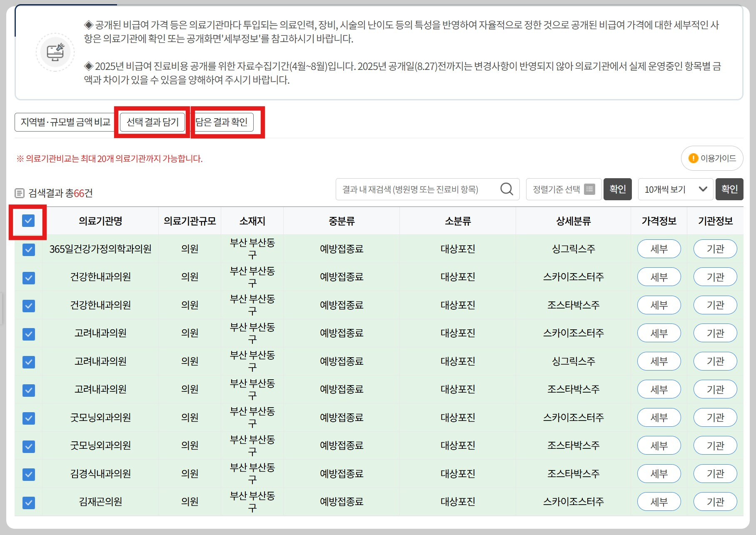Open the 정렬기준 선택 sort dropdown
The image size is (756, 535).
[563, 189]
